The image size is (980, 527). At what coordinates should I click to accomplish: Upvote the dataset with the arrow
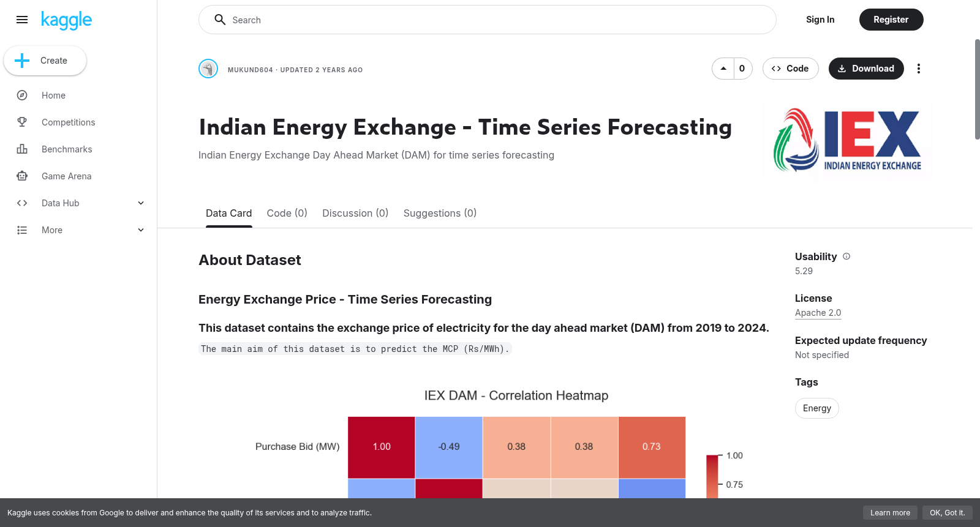click(723, 69)
